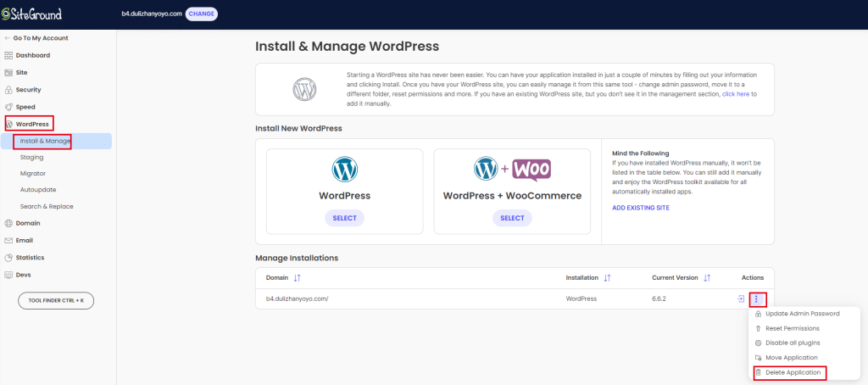Click the Statistics pie chart icon

click(x=8, y=258)
